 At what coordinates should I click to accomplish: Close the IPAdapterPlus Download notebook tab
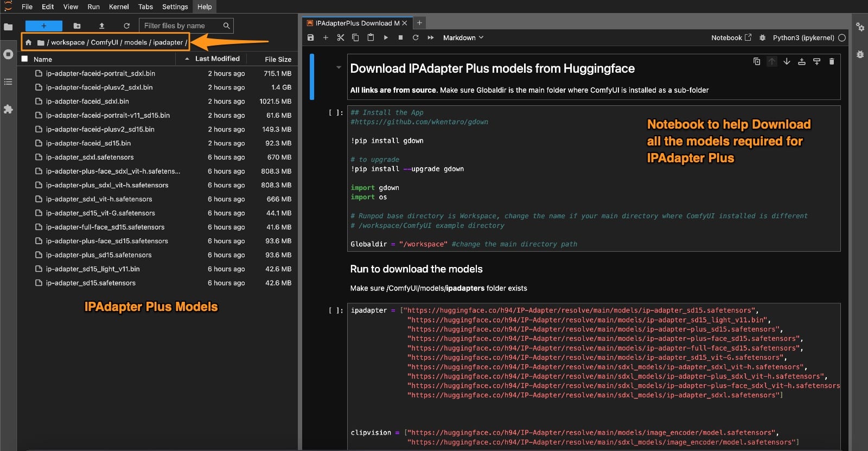(405, 23)
